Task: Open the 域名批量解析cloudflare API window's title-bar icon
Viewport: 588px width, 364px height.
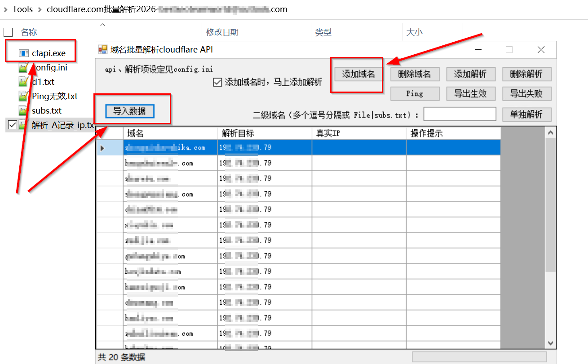Action: pos(103,49)
